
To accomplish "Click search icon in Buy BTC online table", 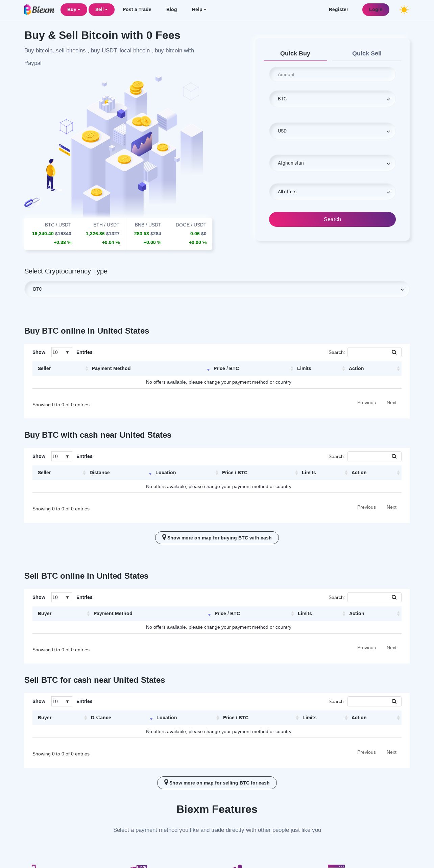I will click(x=394, y=352).
